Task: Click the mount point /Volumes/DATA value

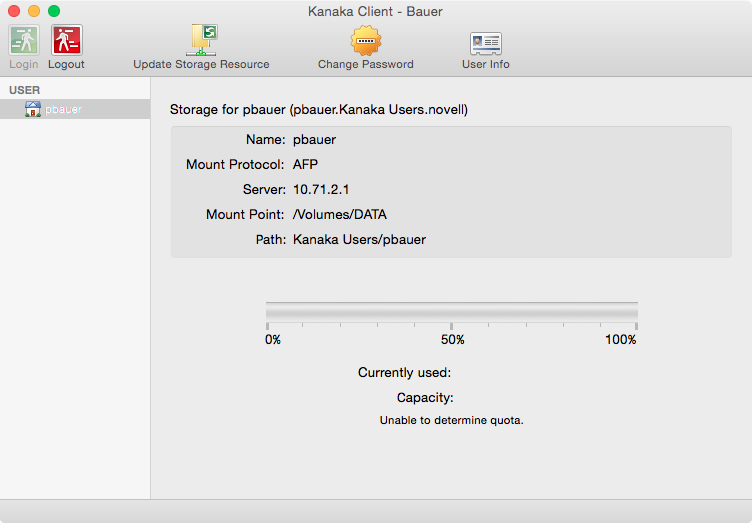Action: [x=340, y=214]
